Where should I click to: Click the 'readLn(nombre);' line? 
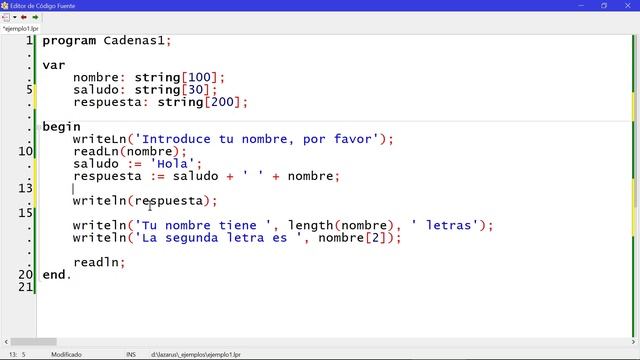coord(130,151)
